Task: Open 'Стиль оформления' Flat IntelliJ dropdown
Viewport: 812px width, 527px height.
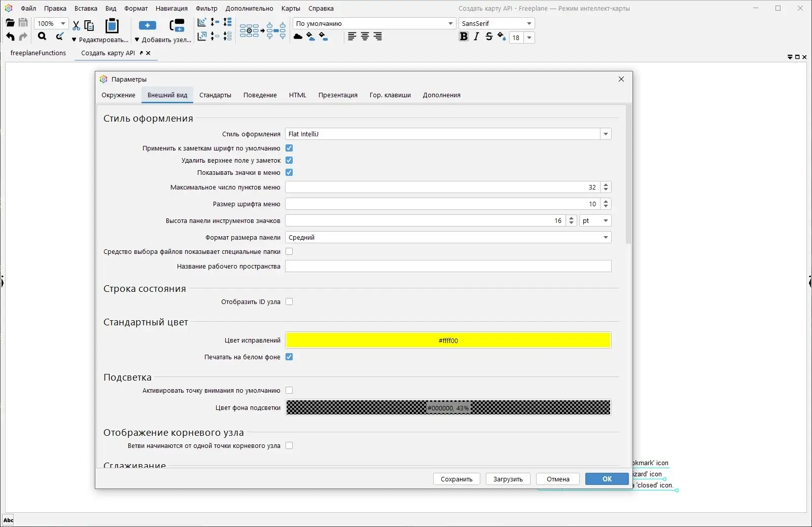Action: coord(605,134)
